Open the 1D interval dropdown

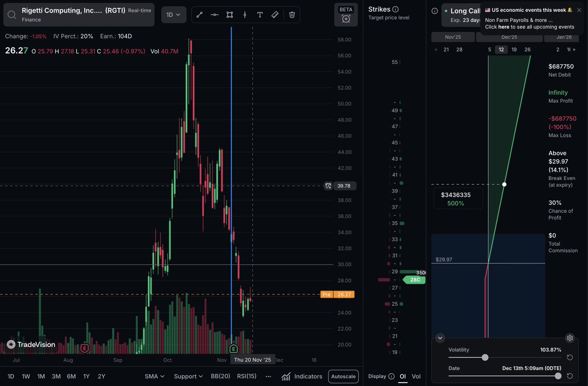click(x=173, y=15)
